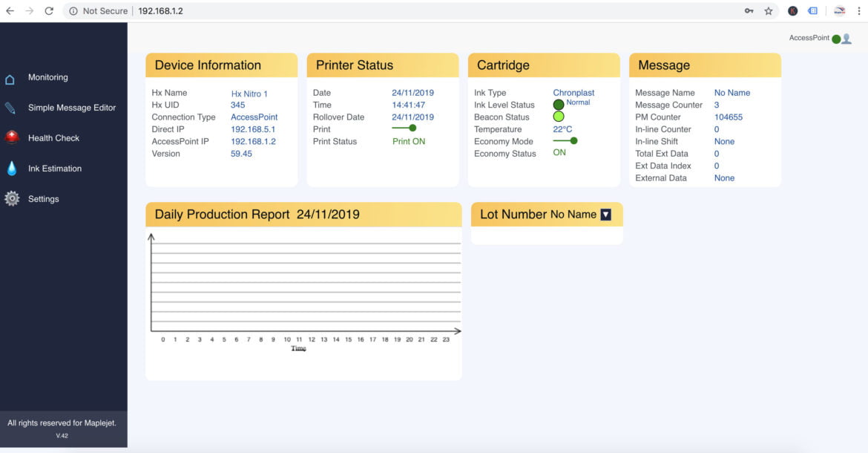Go to Ink Estimation page
This screenshot has width=868, height=453.
(55, 169)
